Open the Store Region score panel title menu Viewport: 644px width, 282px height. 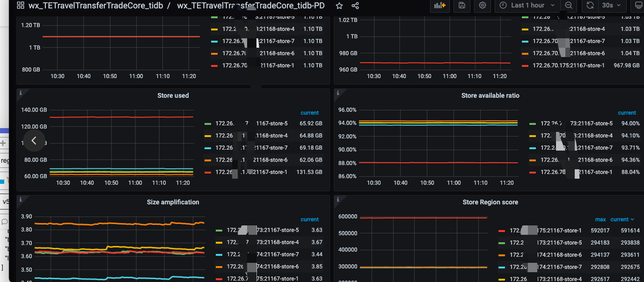tap(490, 202)
